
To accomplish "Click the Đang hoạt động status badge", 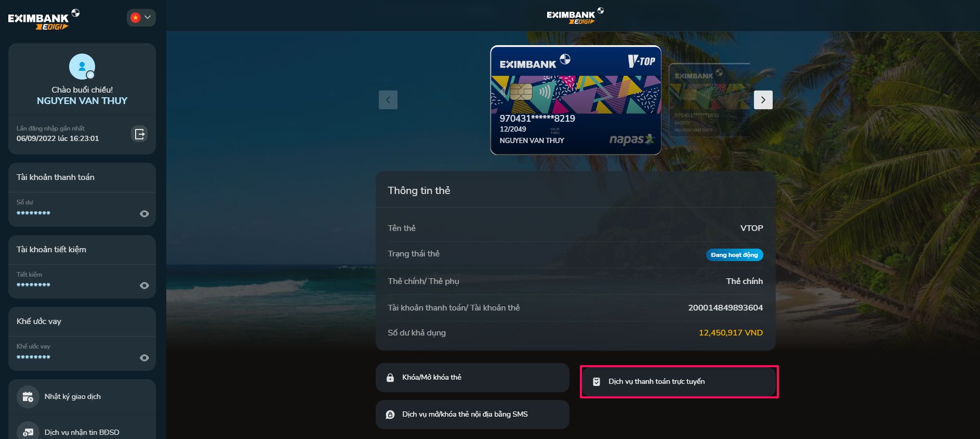I will pyautogui.click(x=734, y=255).
